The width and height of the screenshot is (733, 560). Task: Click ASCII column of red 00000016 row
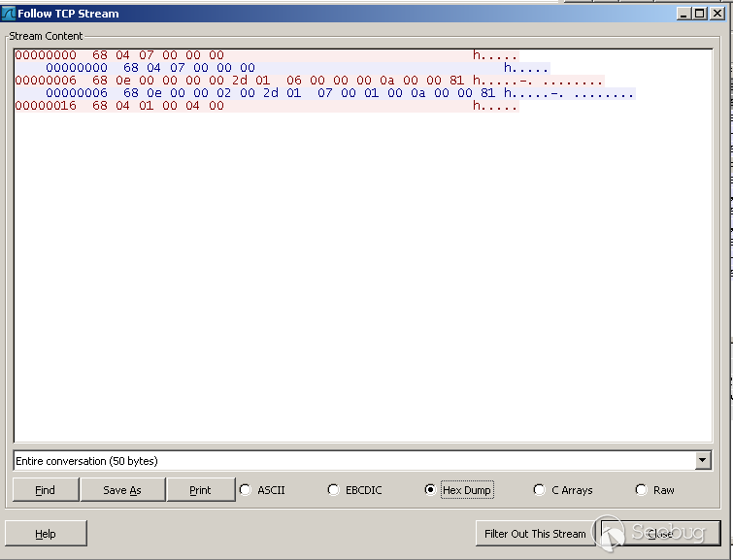pos(495,106)
